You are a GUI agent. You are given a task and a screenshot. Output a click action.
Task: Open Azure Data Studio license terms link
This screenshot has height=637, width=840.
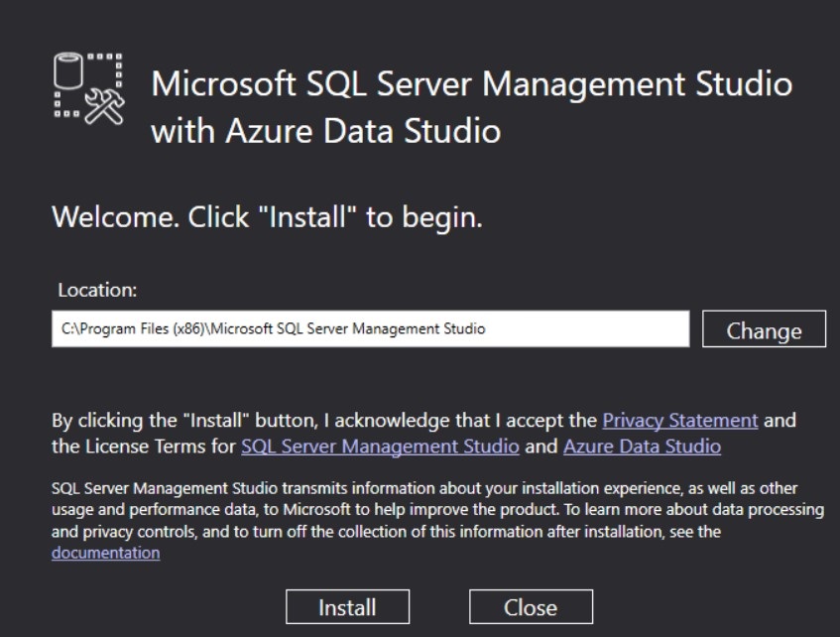(642, 446)
